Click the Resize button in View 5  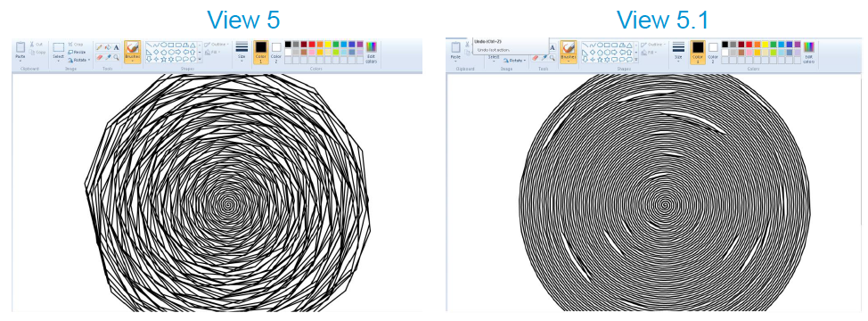pos(77,52)
